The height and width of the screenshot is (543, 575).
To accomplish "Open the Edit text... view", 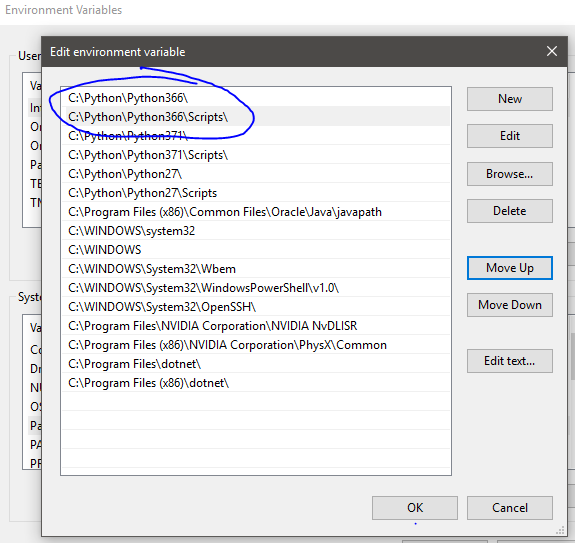I will tap(510, 361).
